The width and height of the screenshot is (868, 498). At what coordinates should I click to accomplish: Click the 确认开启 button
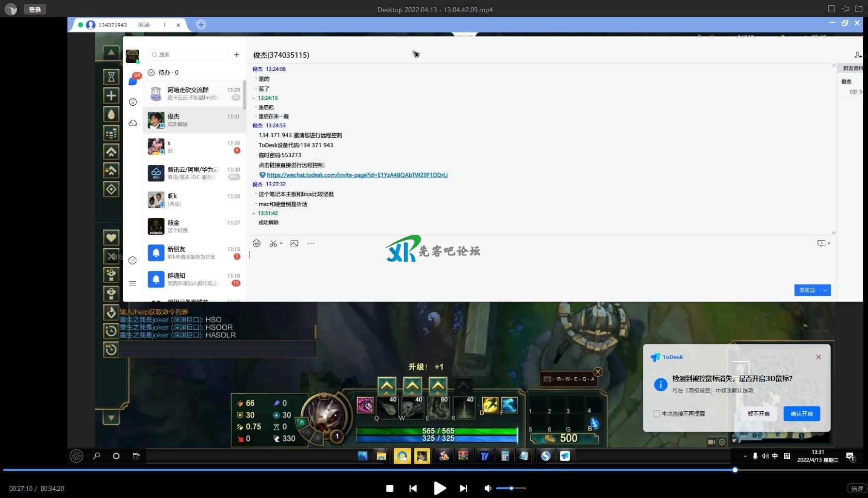click(x=802, y=414)
